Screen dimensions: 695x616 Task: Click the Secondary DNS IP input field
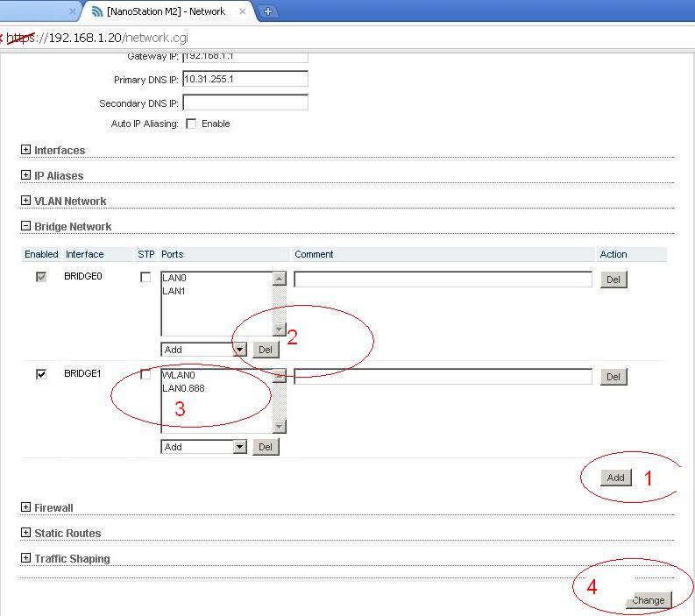coord(245,103)
